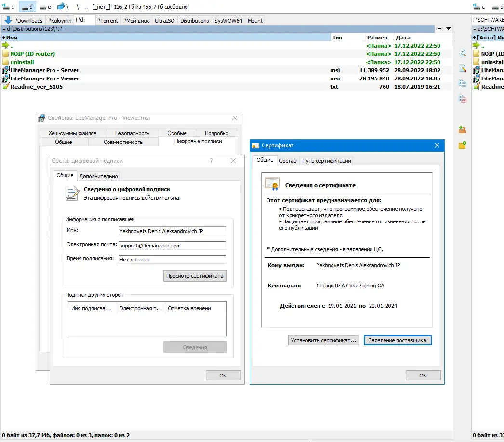This screenshot has width=504, height=442.
Task: Switch to the Kuloymin folder tab
Action: 60,21
